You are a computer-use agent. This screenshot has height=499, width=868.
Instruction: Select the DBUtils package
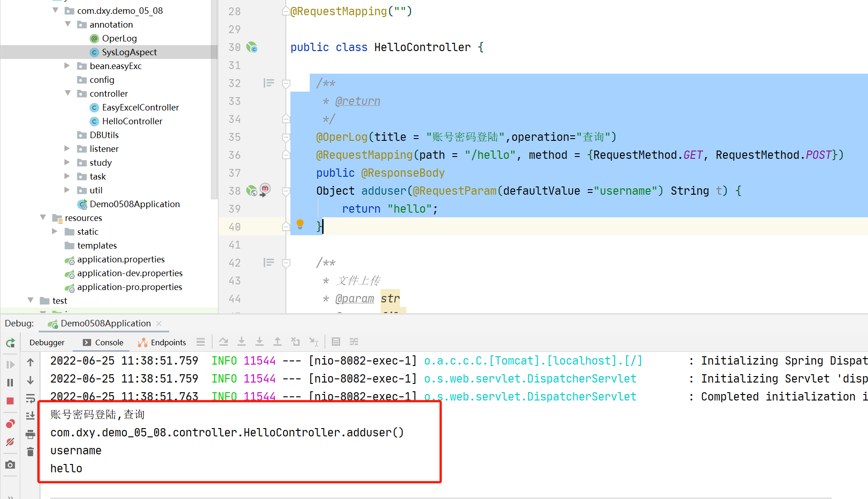coord(98,135)
